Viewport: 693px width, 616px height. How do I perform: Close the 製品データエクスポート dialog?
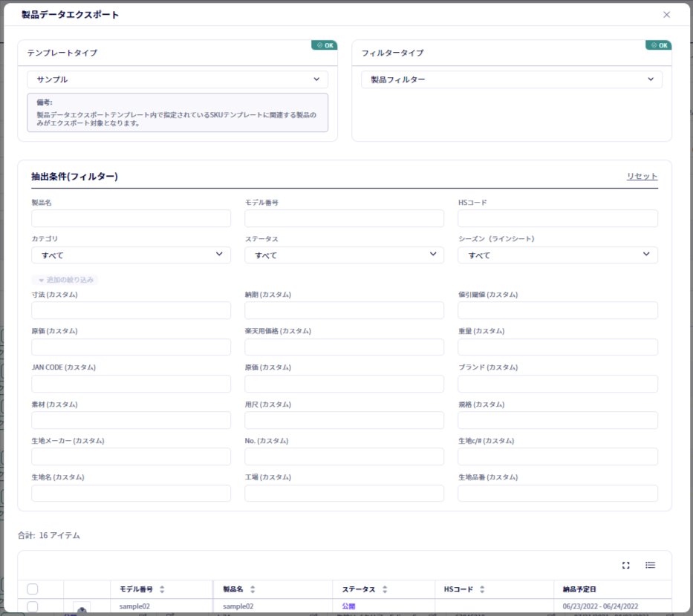click(666, 15)
